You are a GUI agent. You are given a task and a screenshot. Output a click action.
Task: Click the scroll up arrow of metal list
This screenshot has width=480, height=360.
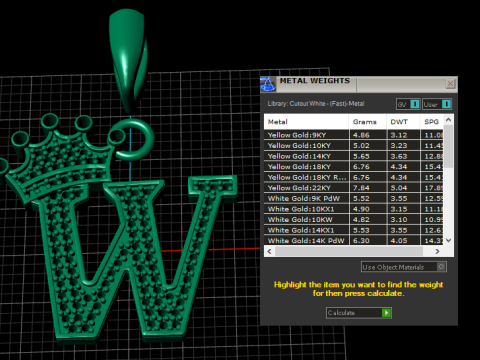tap(449, 119)
